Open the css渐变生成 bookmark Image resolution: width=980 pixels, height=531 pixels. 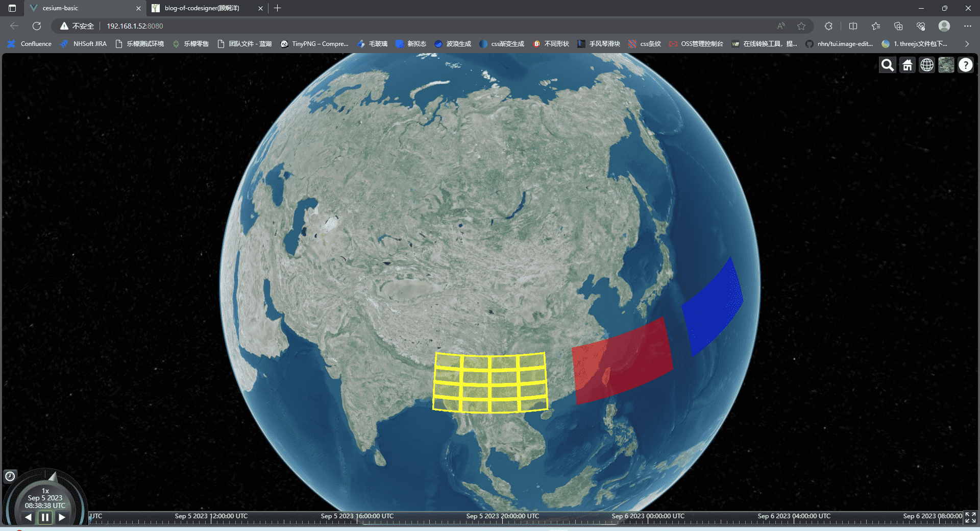coord(502,44)
